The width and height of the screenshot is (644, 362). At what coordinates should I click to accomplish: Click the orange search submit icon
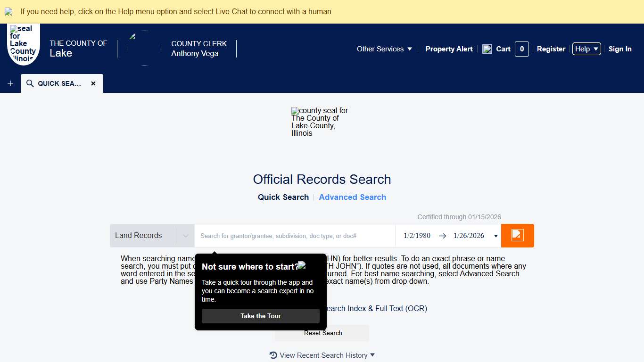coord(517,236)
